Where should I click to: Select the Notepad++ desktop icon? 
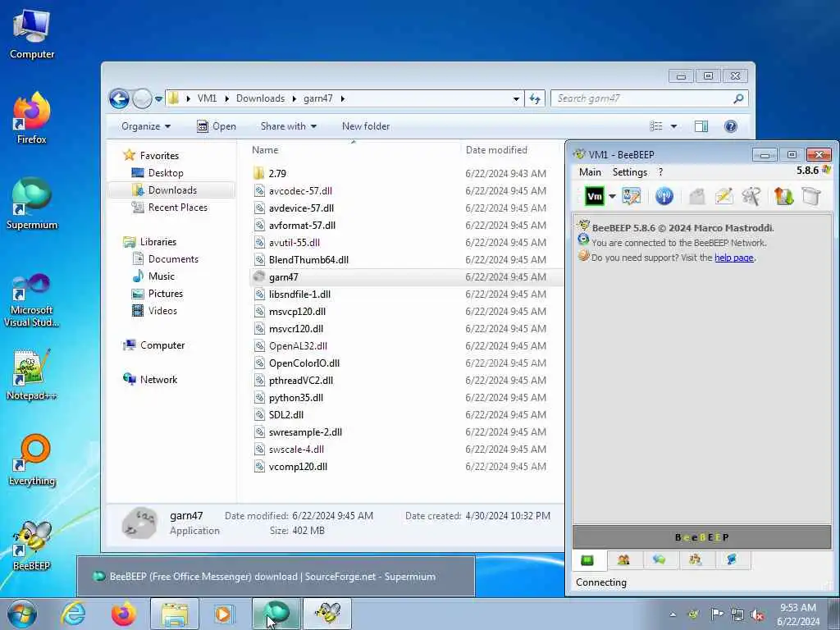[32, 375]
